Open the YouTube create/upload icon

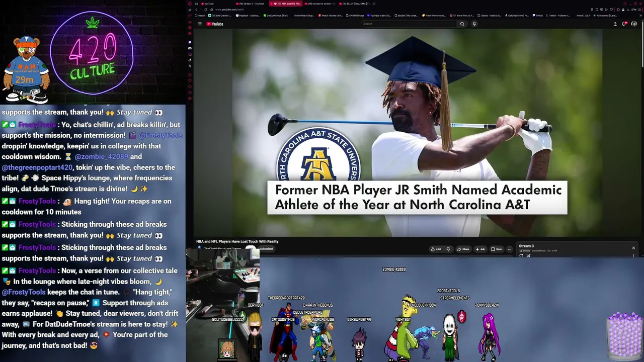point(615,24)
